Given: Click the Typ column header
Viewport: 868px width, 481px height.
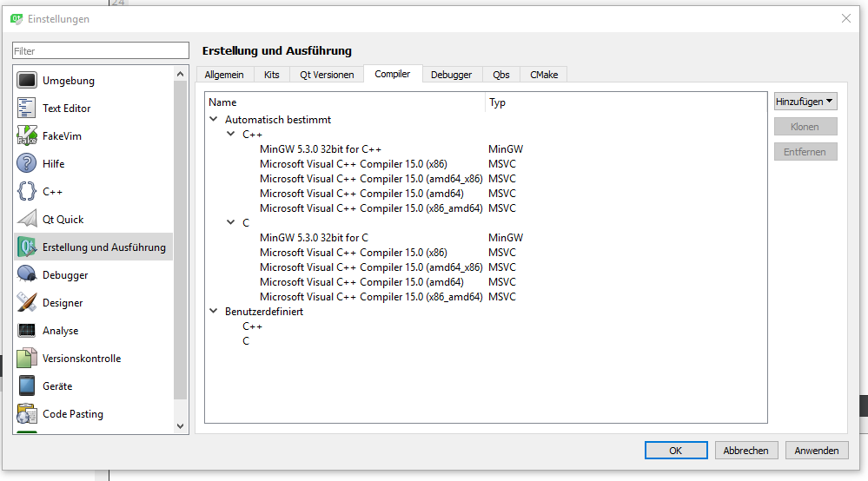Looking at the screenshot, I should click(626, 102).
